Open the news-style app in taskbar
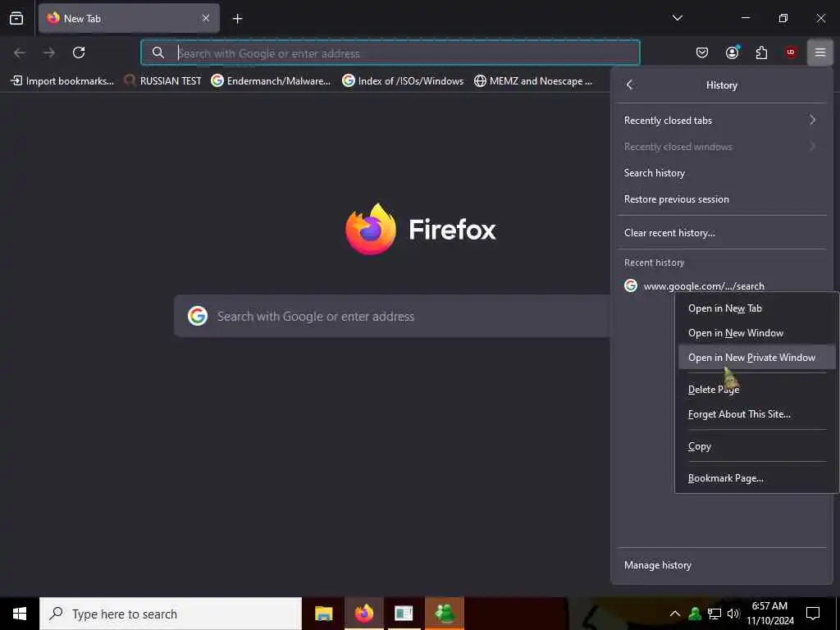This screenshot has width=840, height=630. click(404, 614)
